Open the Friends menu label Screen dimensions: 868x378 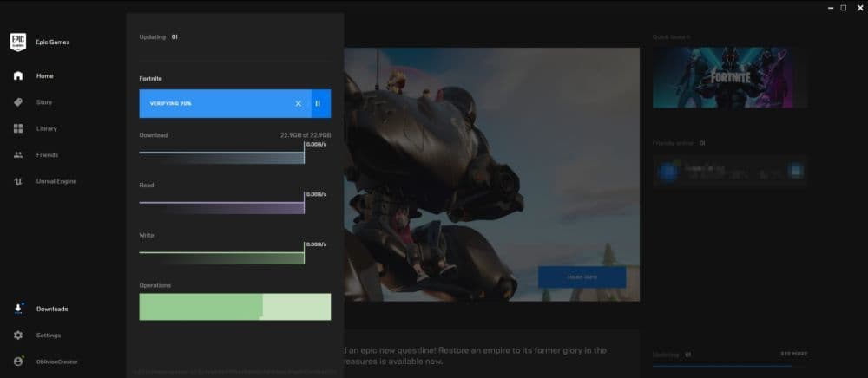pyautogui.click(x=47, y=155)
